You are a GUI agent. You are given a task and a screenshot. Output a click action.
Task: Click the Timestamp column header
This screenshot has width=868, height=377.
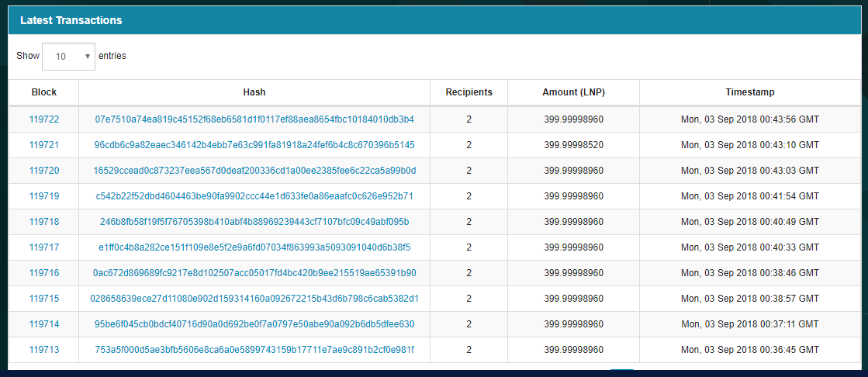point(749,92)
